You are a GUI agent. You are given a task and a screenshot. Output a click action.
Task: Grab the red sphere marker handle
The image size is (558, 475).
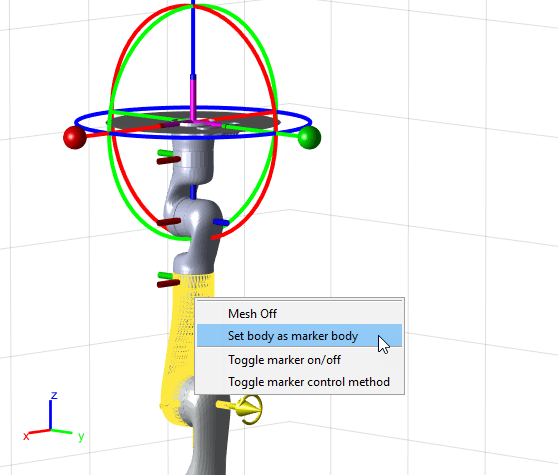(75, 138)
